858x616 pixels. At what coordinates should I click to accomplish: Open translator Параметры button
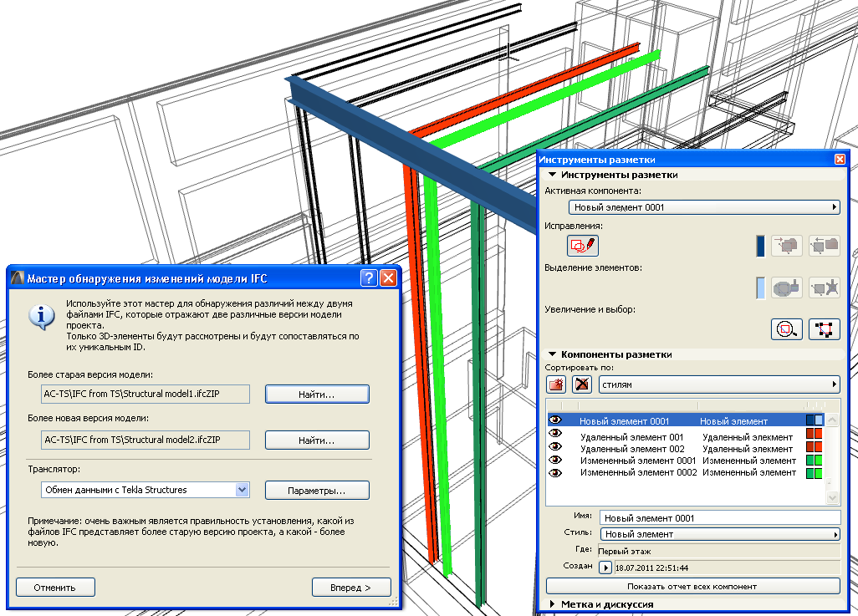317,491
